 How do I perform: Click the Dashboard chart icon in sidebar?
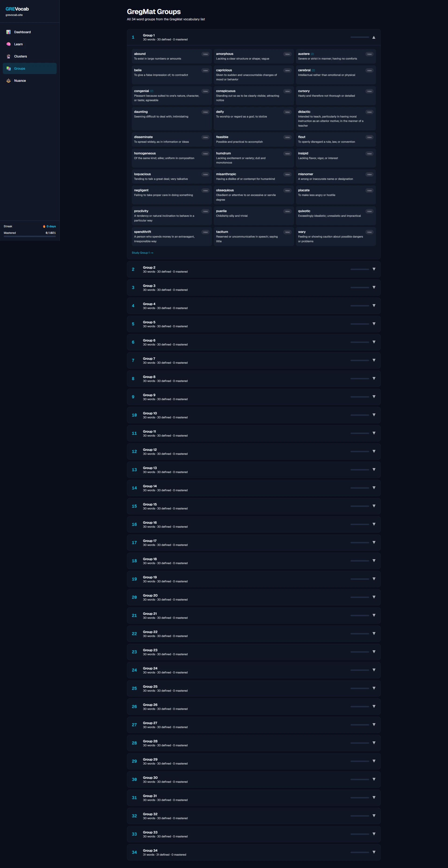8,32
